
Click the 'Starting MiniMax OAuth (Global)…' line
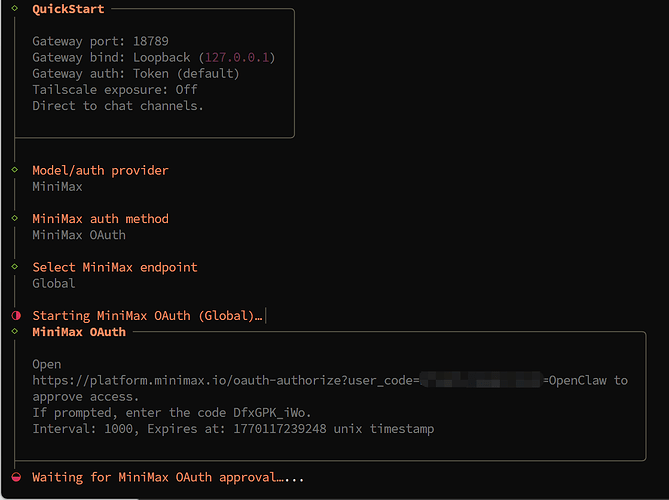point(147,316)
